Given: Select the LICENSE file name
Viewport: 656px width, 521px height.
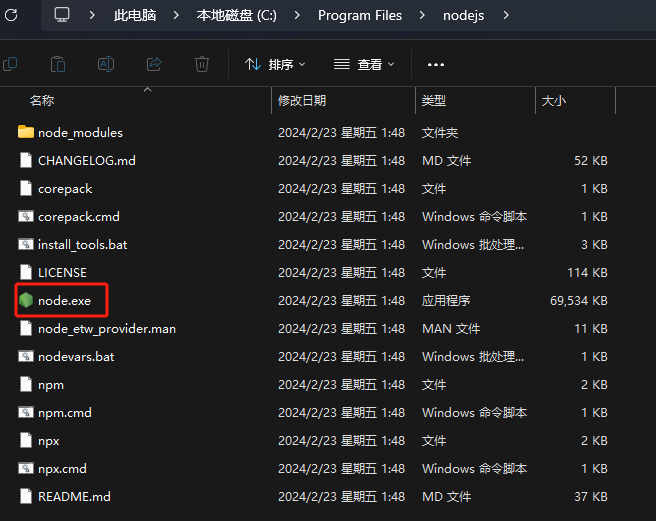Looking at the screenshot, I should 62,272.
